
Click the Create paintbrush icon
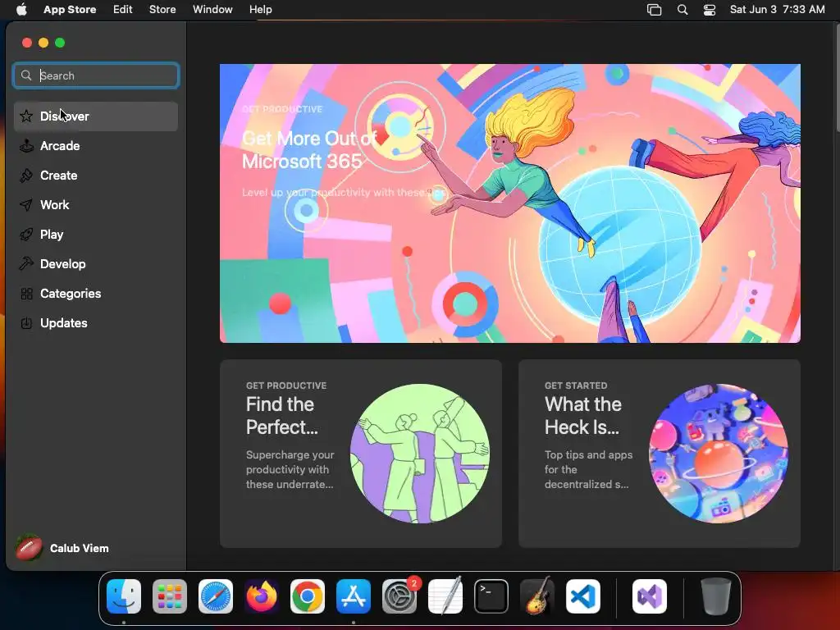26,176
